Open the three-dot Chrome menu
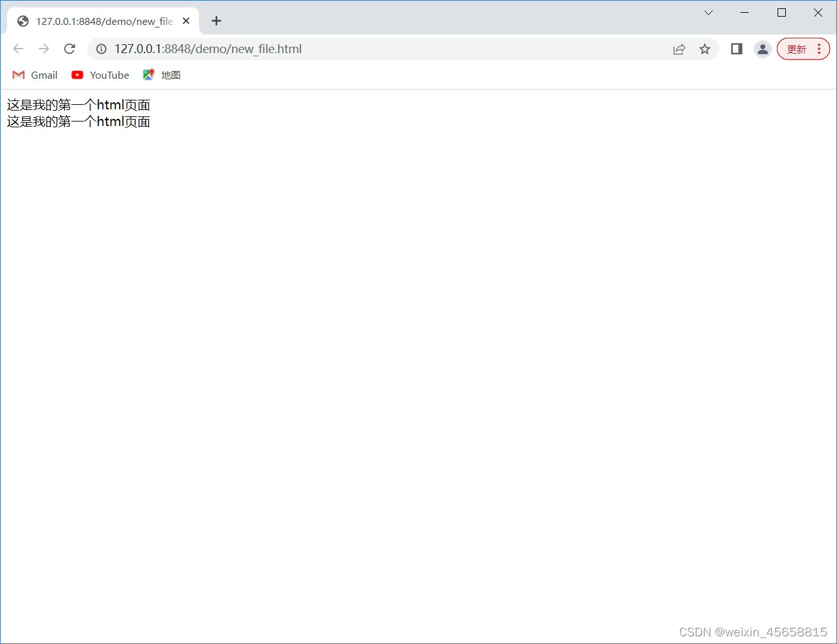837x644 pixels. coord(819,49)
